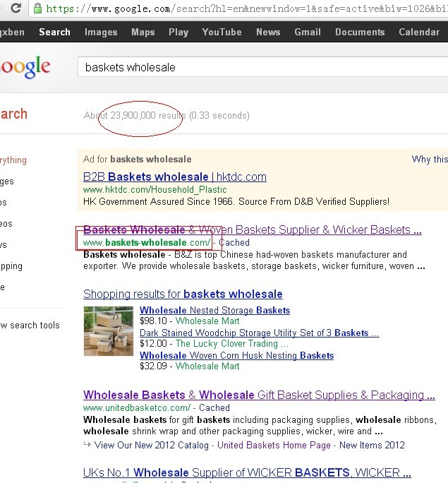Image resolution: width=448 pixels, height=483 pixels.
Task: Click the baskets wholesale search box
Action: pos(262,67)
